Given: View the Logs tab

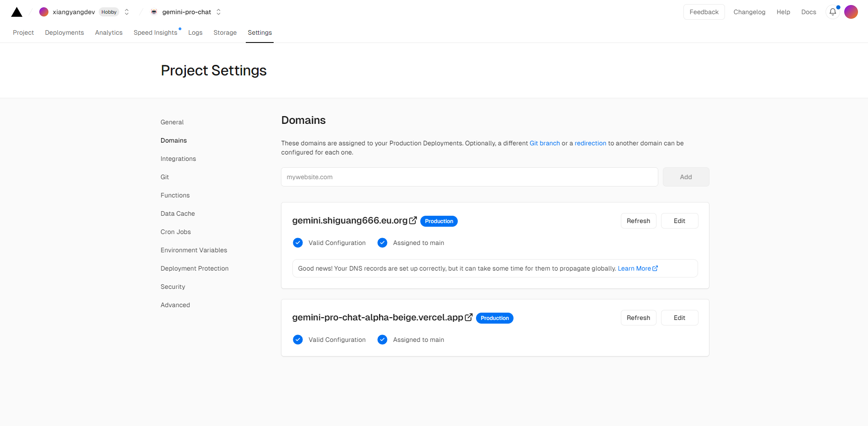Looking at the screenshot, I should 195,32.
